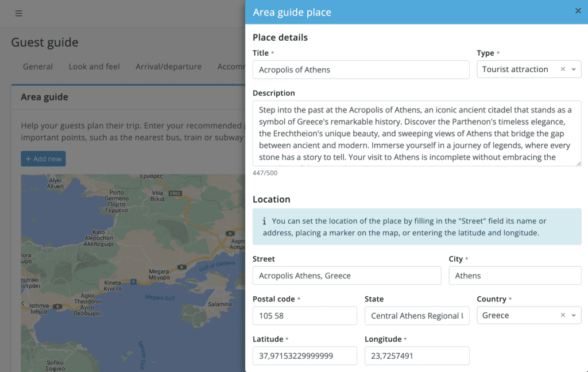
Task: Edit the Latitude field
Action: tap(304, 356)
